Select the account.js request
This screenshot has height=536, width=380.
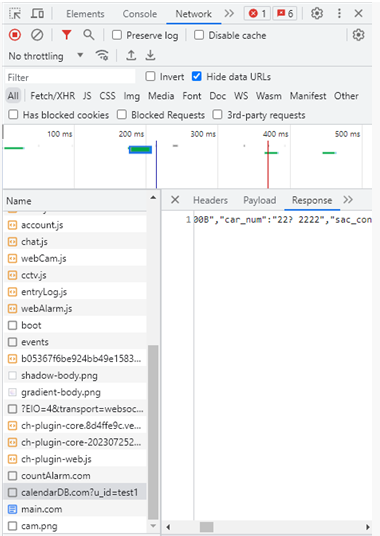pyautogui.click(x=75, y=225)
